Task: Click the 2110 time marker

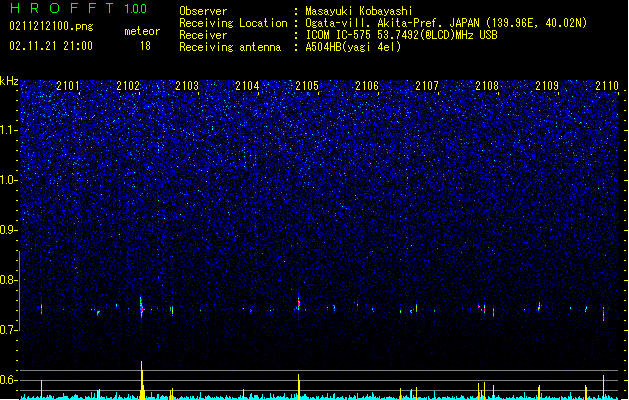Action: click(x=607, y=86)
